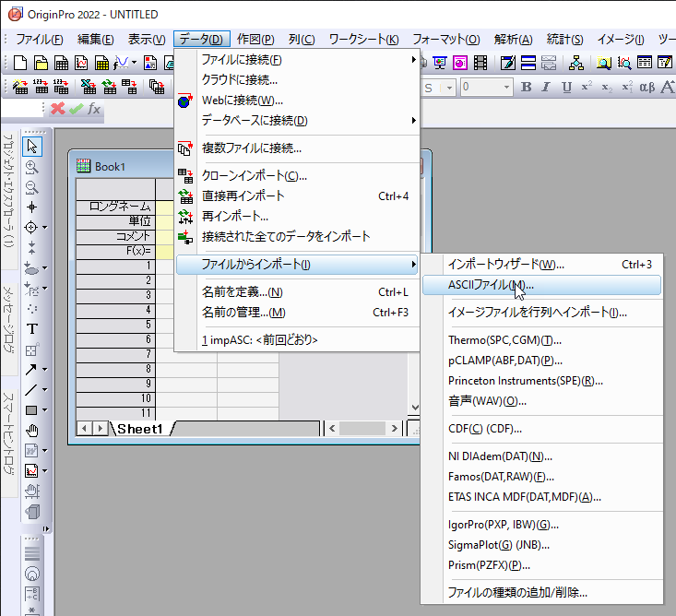Open the 作図(P) menu
Screen dimensions: 676x616
[255, 40]
